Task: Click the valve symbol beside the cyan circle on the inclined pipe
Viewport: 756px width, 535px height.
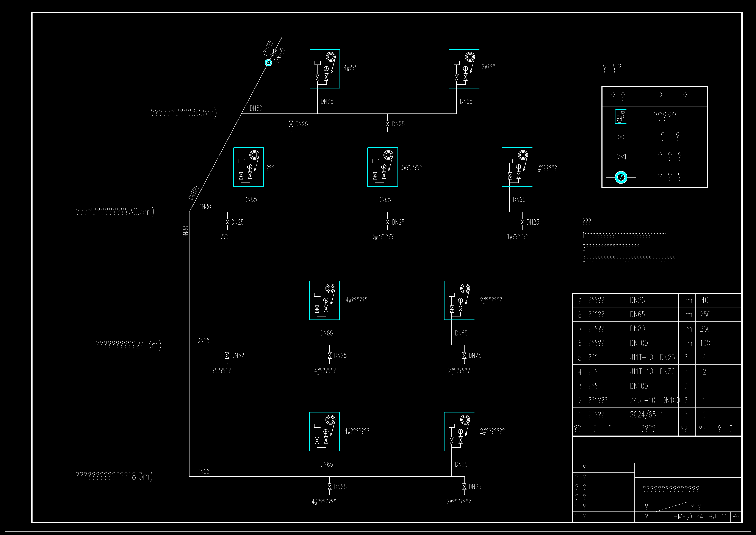Action: click(274, 53)
